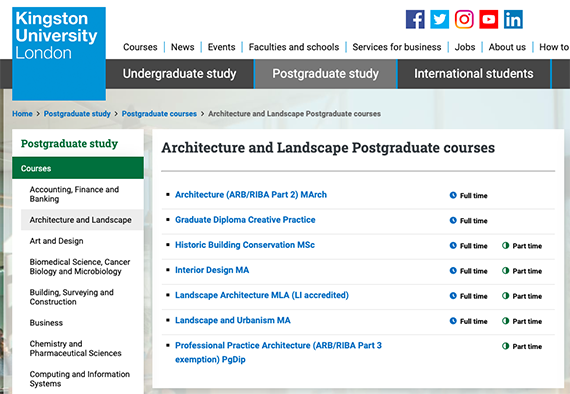Click the Postgraduate courses breadcrumb link

click(159, 114)
